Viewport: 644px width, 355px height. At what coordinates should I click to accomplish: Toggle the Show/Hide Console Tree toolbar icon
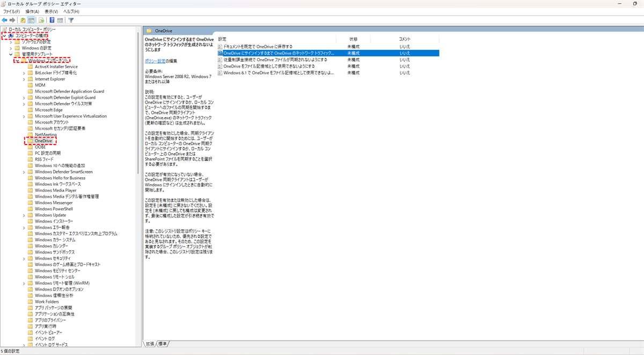point(32,20)
